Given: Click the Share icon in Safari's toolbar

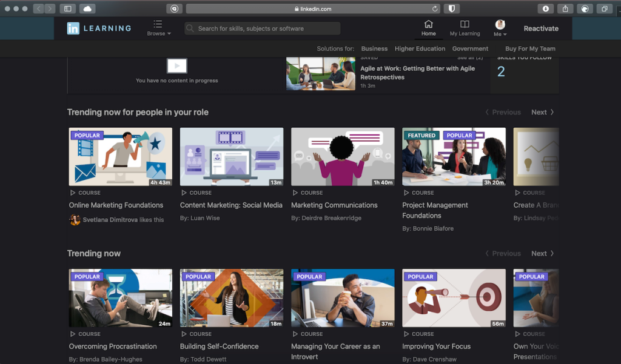Looking at the screenshot, I should click(x=565, y=8).
